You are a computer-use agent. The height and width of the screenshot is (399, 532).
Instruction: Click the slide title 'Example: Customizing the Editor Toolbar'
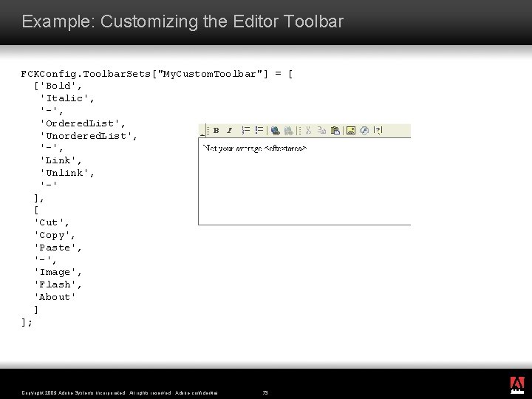click(x=183, y=21)
